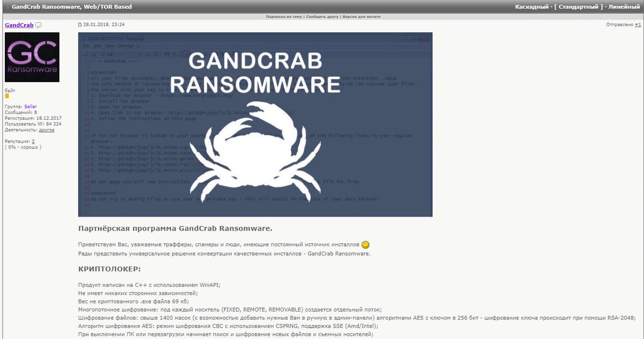This screenshot has width=644, height=339.
Task: Click the 'Алгоритм шифрования AES' line
Action: coord(228,326)
